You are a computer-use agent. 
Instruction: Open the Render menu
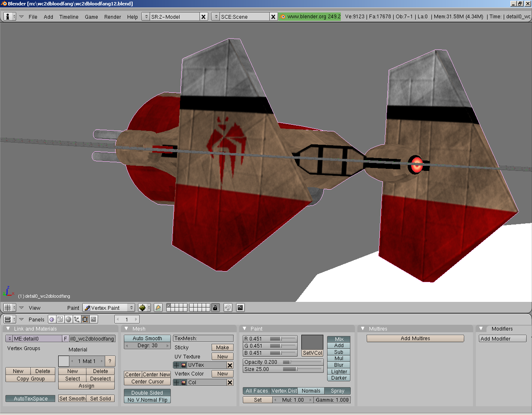click(112, 17)
